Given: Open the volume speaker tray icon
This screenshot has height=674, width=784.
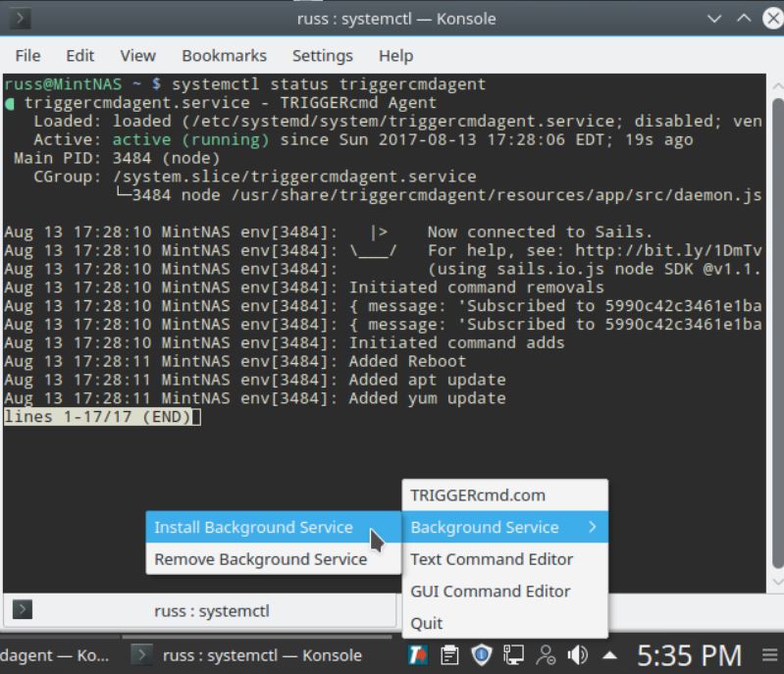Looking at the screenshot, I should (x=578, y=655).
